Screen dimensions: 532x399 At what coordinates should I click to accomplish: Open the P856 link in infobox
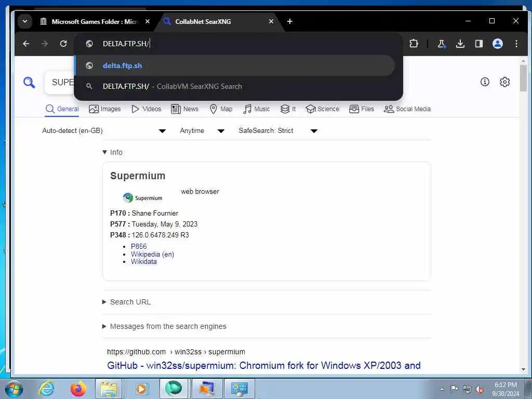point(139,246)
